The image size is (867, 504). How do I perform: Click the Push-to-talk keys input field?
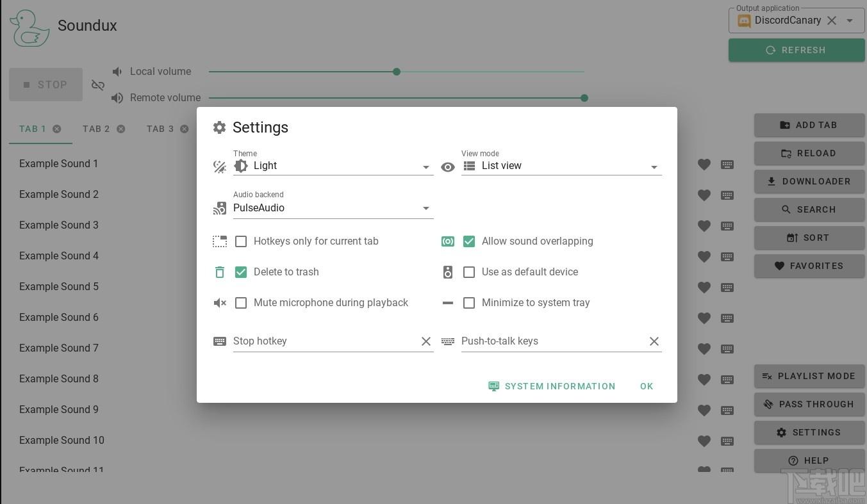pos(552,341)
